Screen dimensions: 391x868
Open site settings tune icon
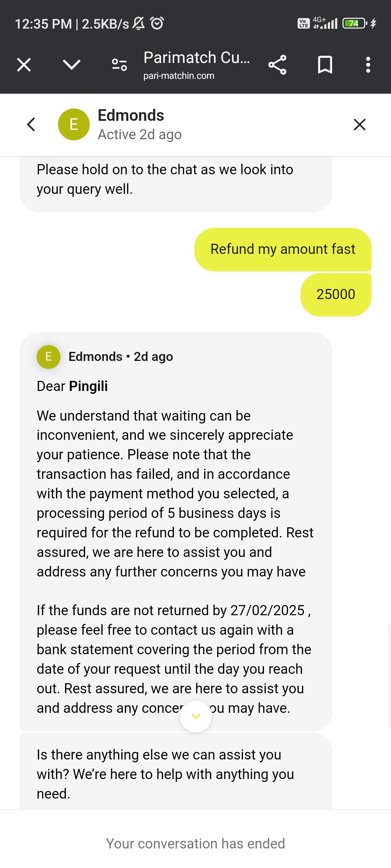119,65
